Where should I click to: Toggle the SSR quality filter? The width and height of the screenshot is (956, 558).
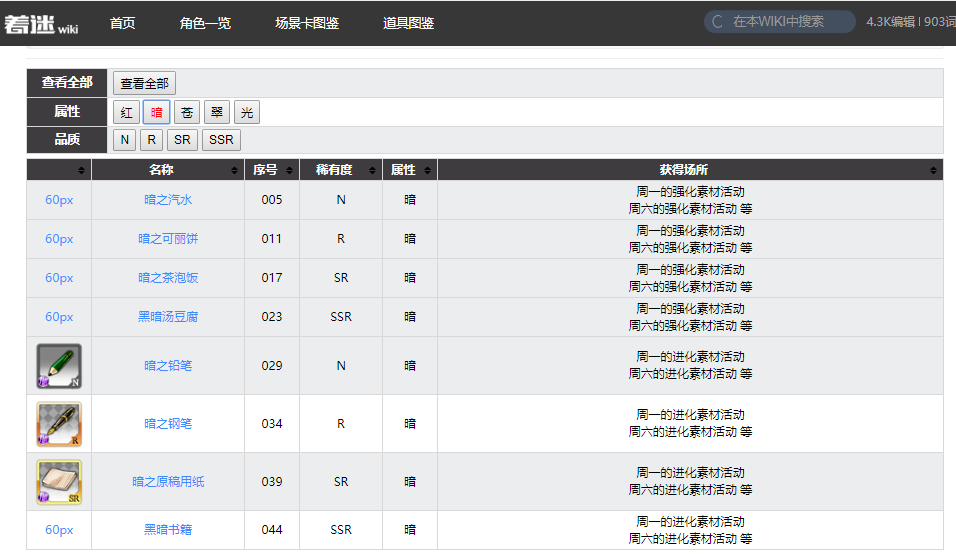click(x=221, y=140)
